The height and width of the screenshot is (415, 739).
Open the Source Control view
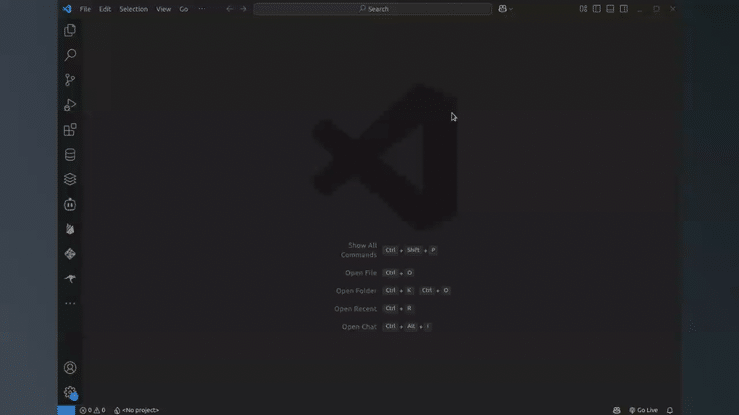[x=70, y=80]
